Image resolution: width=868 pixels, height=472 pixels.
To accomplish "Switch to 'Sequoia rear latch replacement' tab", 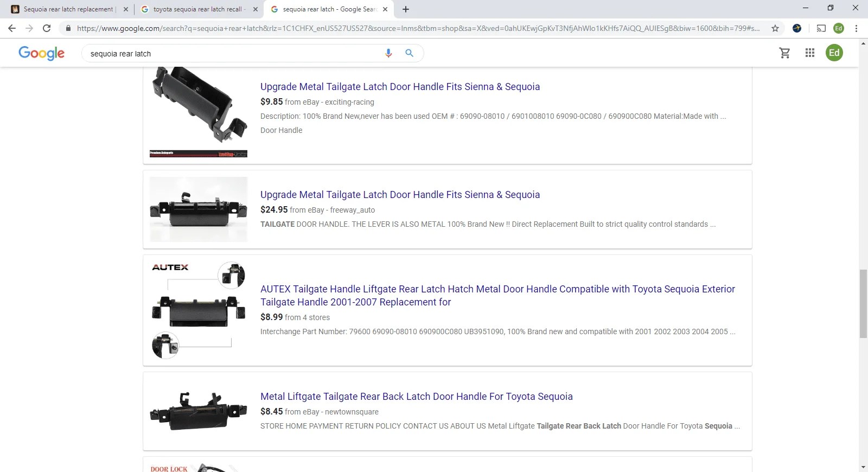I will click(x=68, y=9).
